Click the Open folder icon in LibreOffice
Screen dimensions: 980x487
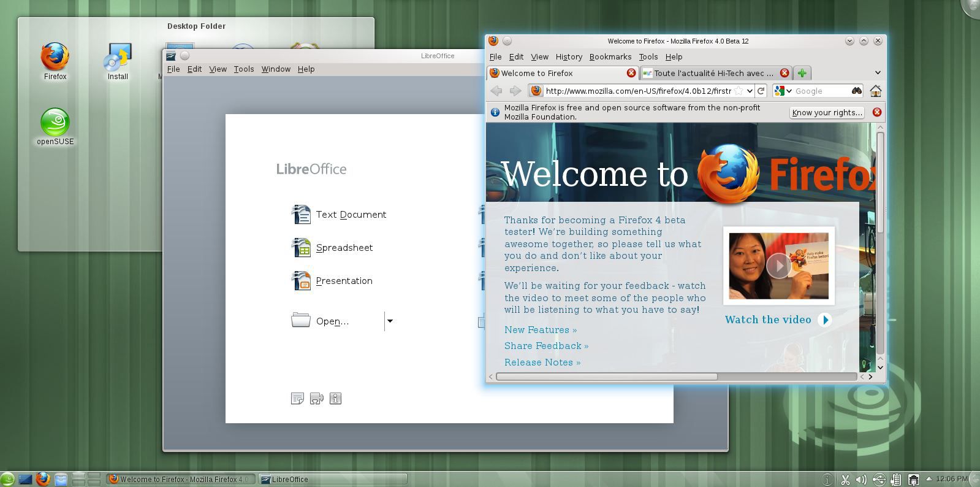point(300,320)
